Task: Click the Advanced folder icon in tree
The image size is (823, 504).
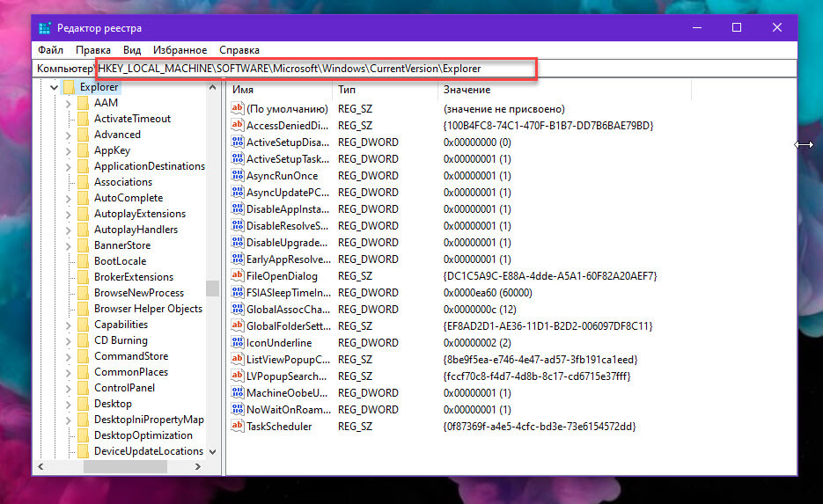Action: [x=83, y=135]
